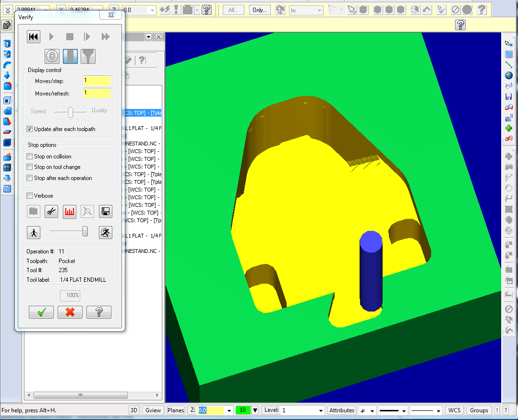Expand the green color 10 dropdown arrow
Screen dimensions: 518x420
pos(255,410)
